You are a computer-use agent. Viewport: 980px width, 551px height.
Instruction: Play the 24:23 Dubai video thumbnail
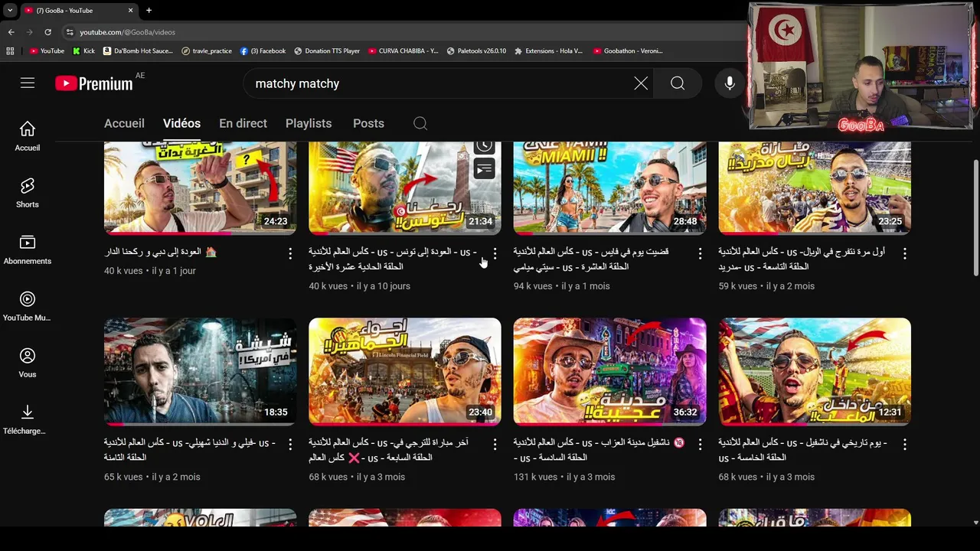[200, 187]
